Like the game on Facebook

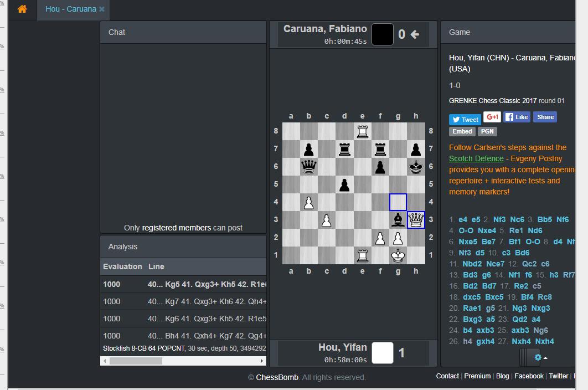point(517,117)
